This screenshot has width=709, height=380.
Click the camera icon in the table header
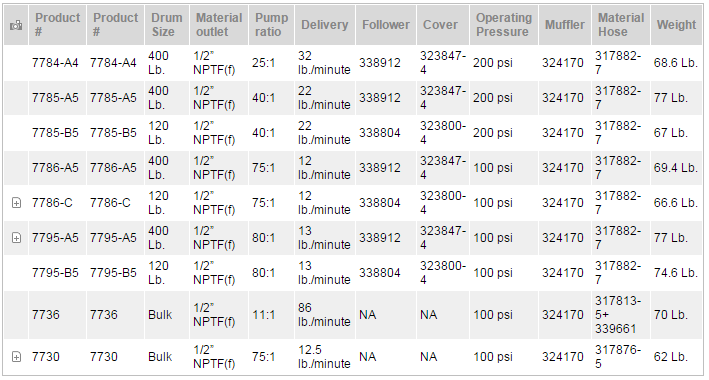(x=16, y=25)
